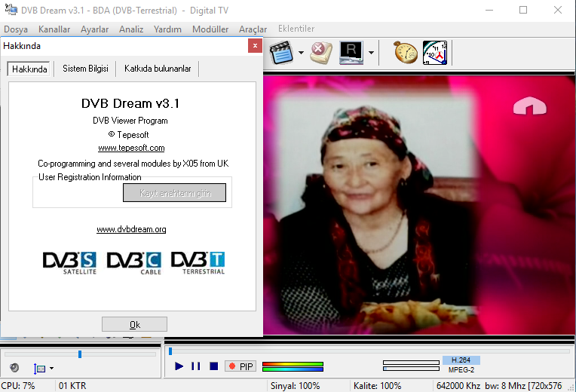Click the channel list layout icon

(x=40, y=368)
